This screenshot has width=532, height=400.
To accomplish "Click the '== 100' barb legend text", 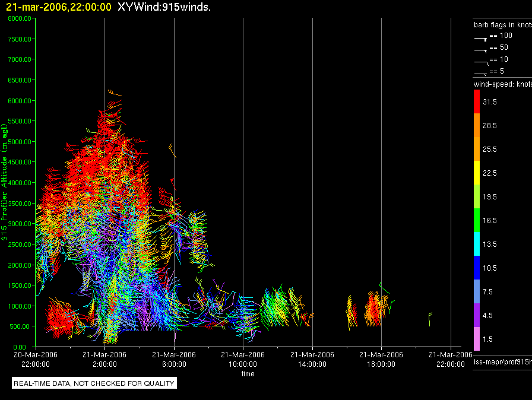I will click(x=501, y=36).
